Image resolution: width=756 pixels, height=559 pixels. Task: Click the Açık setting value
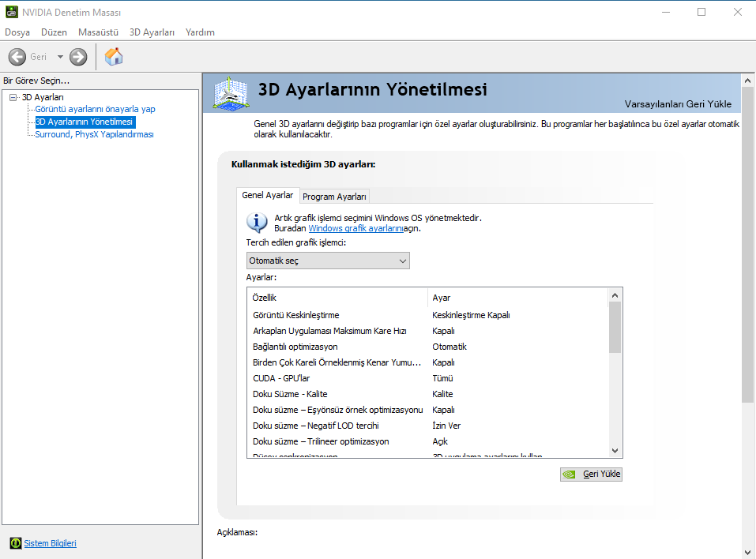(x=440, y=441)
